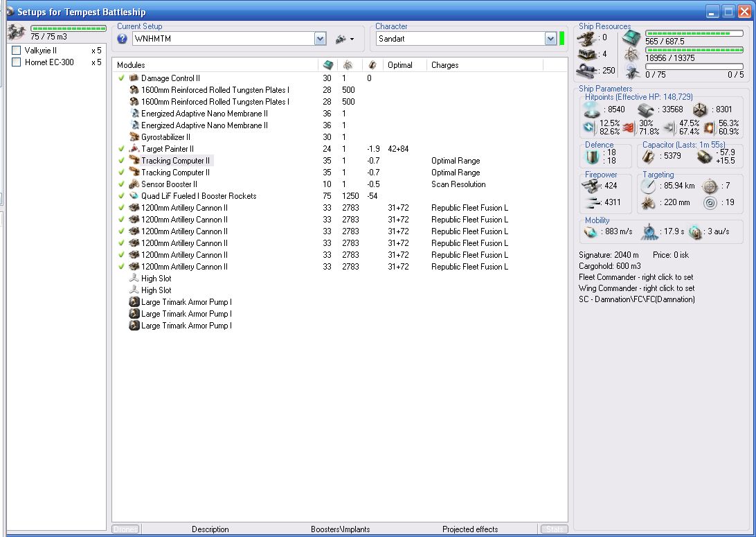Click the Quad LiF Fueled Booster Rockets icon
The width and height of the screenshot is (756, 537).
point(134,196)
